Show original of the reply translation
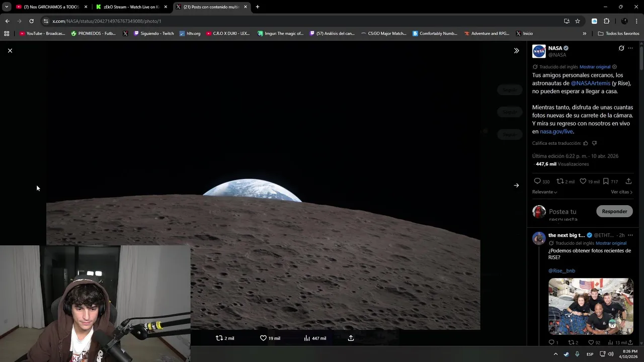 tap(611, 243)
